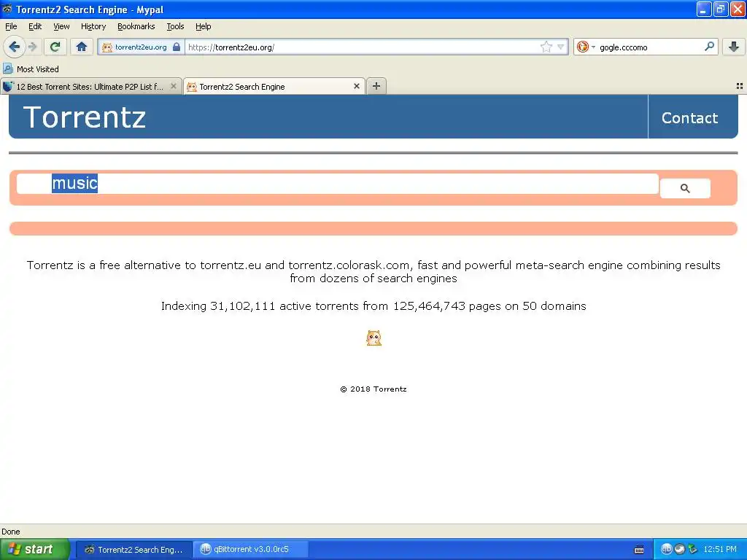Image resolution: width=747 pixels, height=560 pixels.
Task: Open qBittorrent v3.0.0rc5 taskbar button
Action: click(x=251, y=550)
